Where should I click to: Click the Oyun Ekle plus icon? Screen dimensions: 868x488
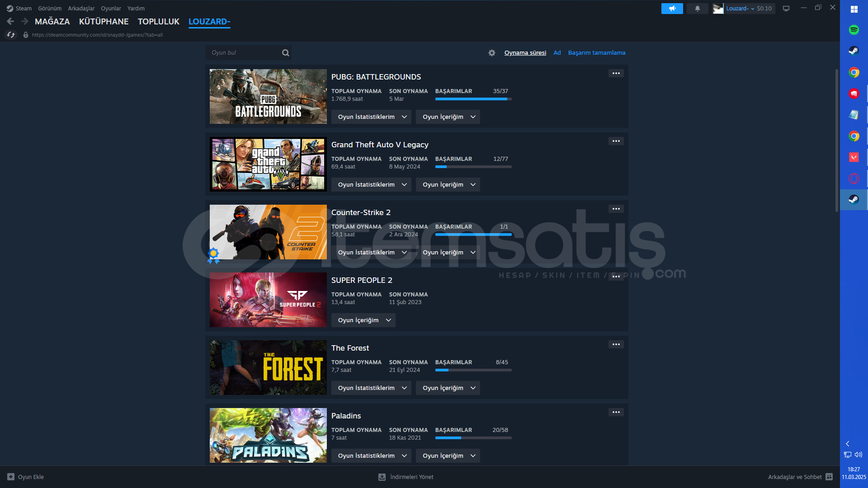(11, 477)
